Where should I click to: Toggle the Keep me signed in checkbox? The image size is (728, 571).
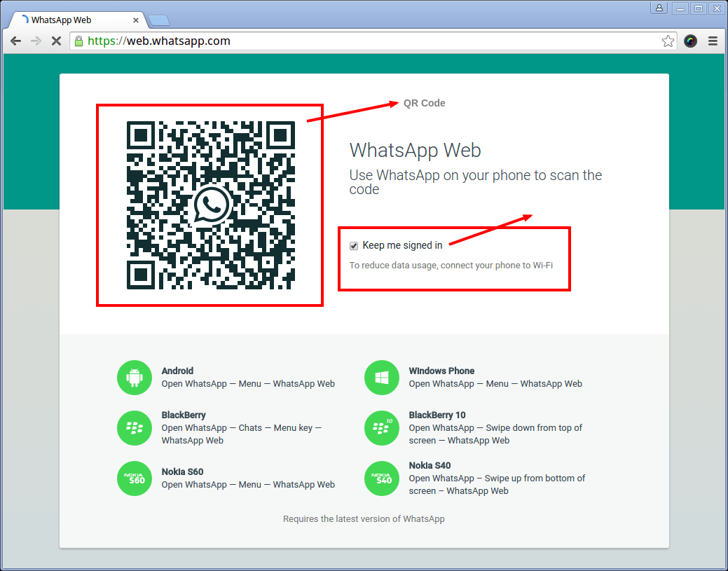(354, 246)
